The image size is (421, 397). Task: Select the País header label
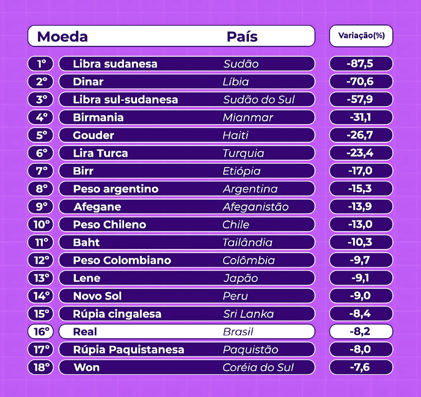tap(242, 36)
